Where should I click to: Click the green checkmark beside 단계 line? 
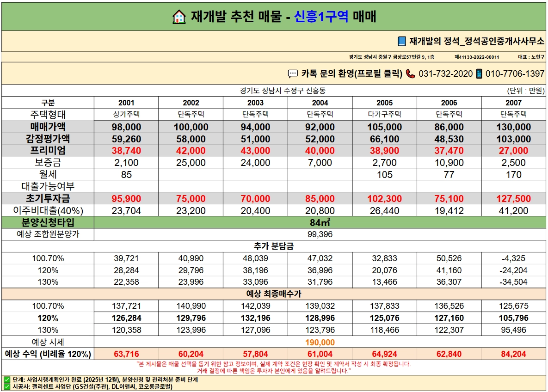[x=7, y=380]
